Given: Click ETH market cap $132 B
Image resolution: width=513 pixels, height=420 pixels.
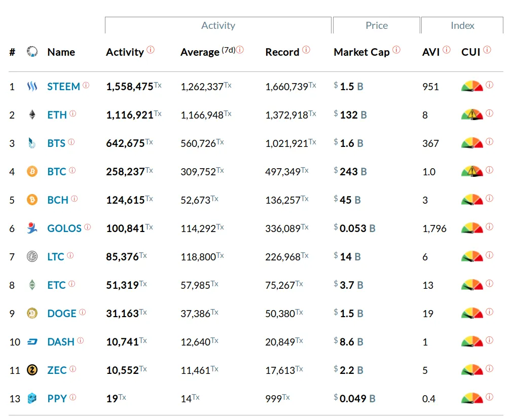Looking at the screenshot, I should [350, 115].
